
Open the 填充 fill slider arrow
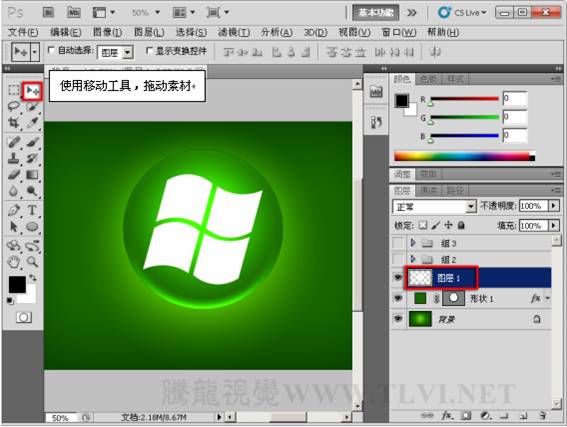tap(554, 226)
